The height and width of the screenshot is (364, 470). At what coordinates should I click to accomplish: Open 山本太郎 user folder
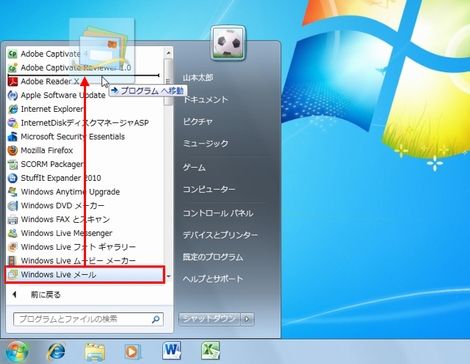point(198,78)
